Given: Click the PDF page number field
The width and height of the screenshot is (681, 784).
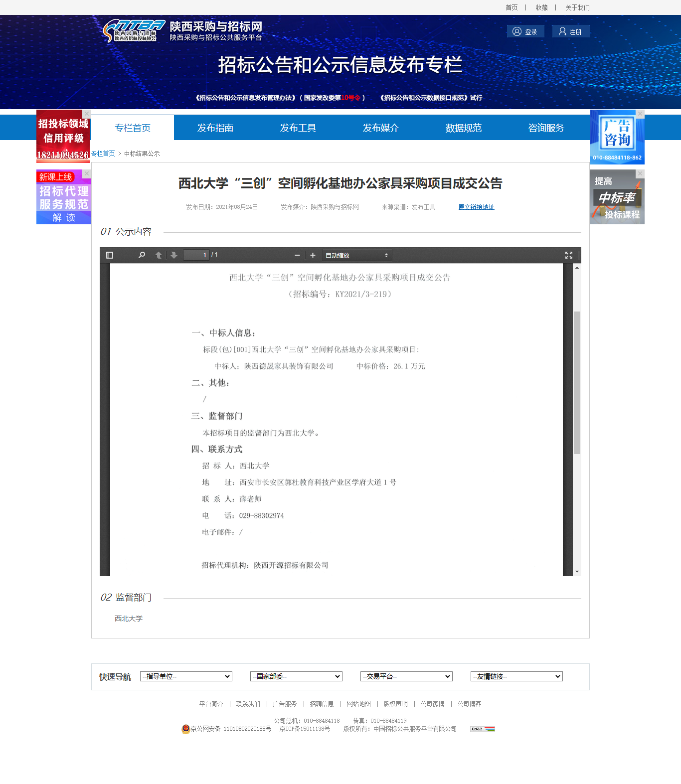Looking at the screenshot, I should click(196, 255).
